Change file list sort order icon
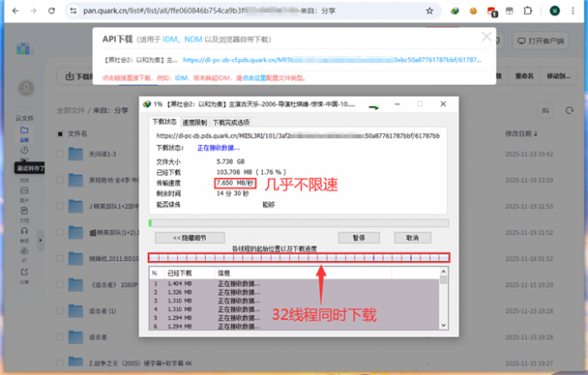Screen dimensions: 588x375 coord(546,111)
